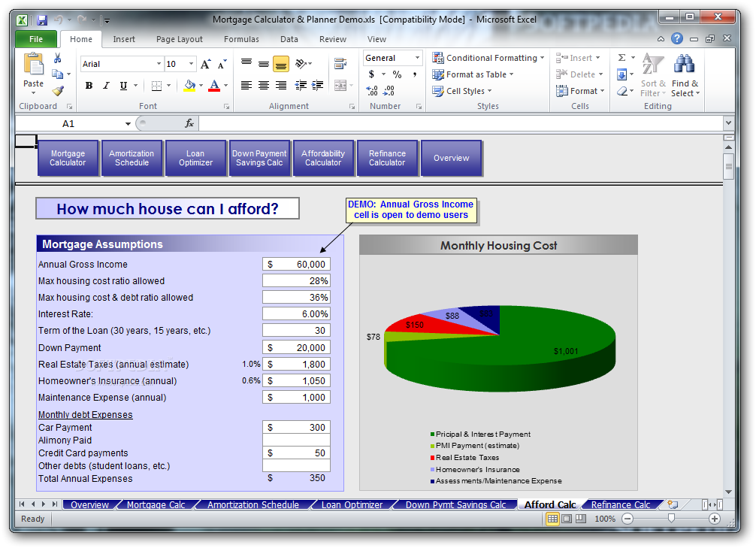This screenshot has height=548, width=756.
Task: Expand the formula bar
Action: (728, 123)
